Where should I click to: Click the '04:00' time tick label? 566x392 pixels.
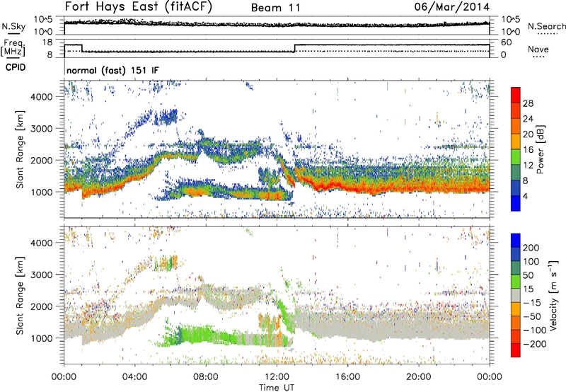point(134,377)
